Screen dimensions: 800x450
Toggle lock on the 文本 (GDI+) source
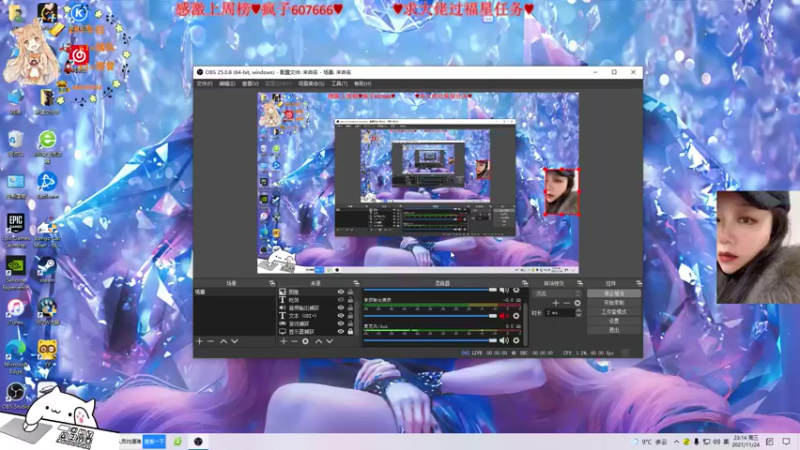pyautogui.click(x=351, y=316)
